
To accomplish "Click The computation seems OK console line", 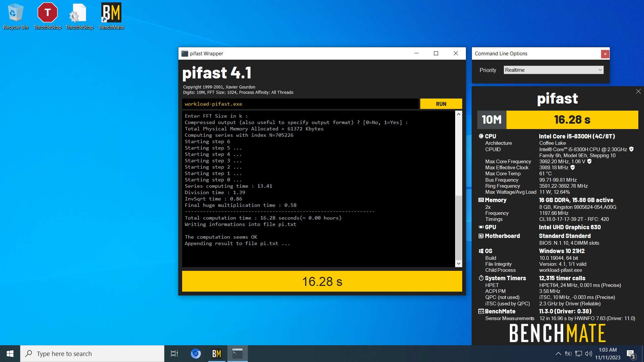I will 221,237.
